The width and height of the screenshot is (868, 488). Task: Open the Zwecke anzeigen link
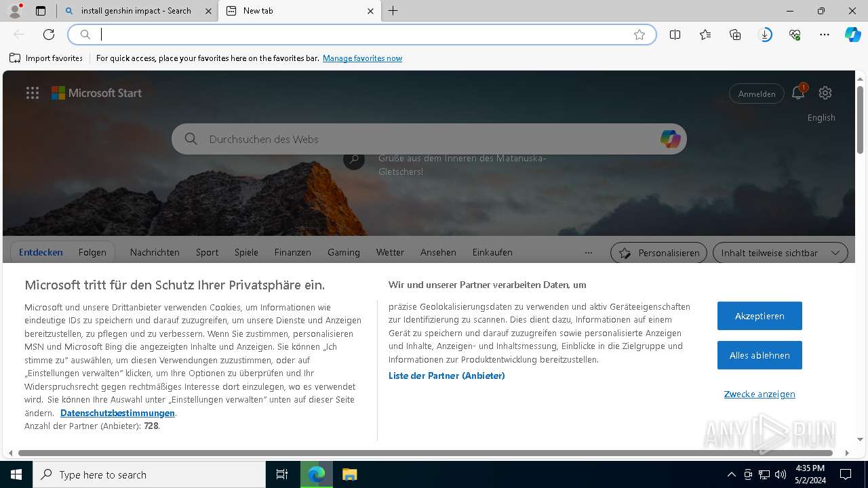click(759, 394)
